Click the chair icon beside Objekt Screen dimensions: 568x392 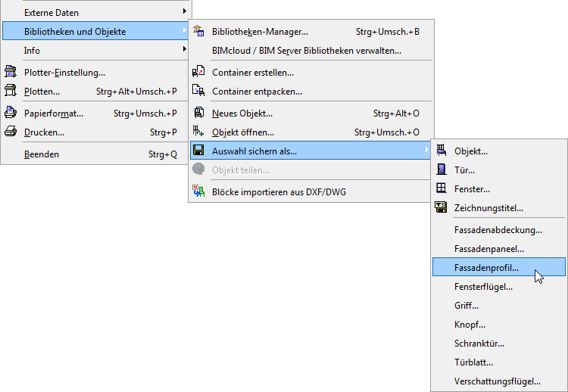click(x=442, y=151)
